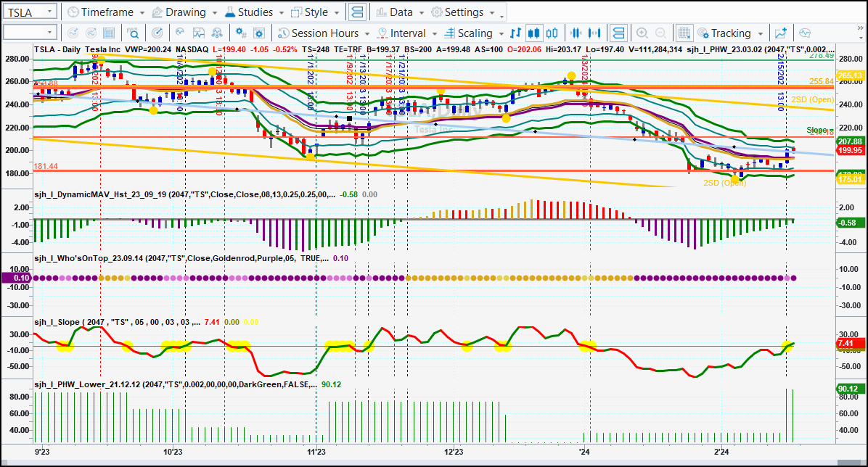
Task: Click the empty combo box under TSLA
Action: coord(29,33)
